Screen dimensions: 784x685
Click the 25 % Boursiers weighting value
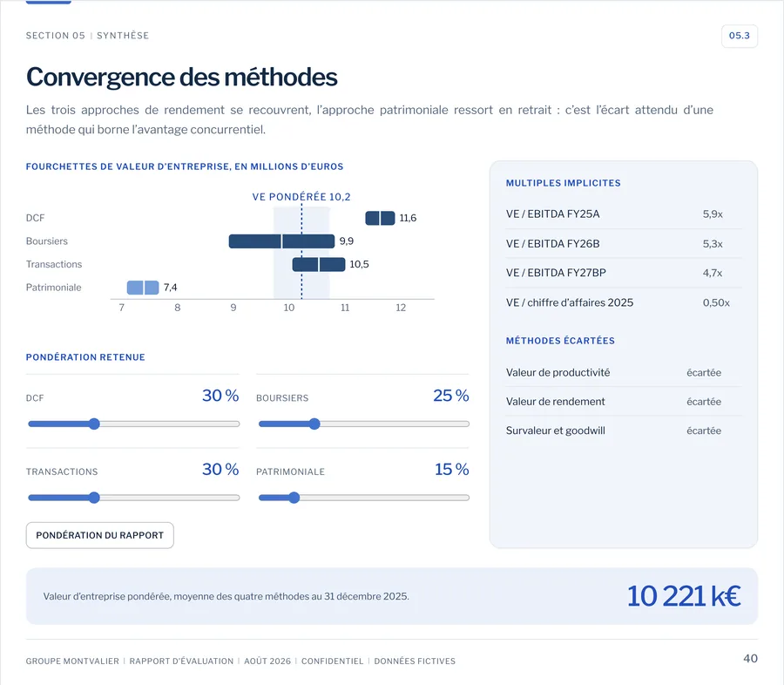(x=451, y=396)
